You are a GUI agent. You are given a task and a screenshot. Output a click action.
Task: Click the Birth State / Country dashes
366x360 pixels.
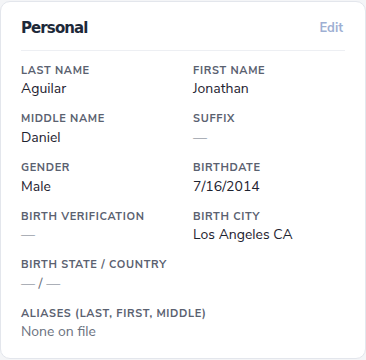(41, 284)
